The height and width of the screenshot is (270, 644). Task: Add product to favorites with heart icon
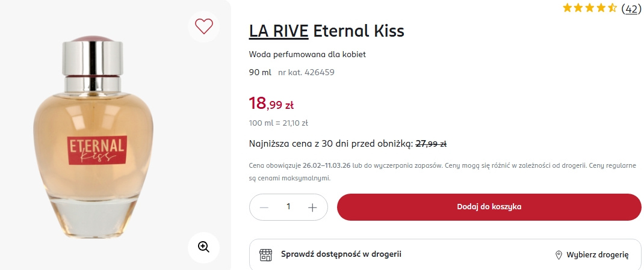[204, 26]
